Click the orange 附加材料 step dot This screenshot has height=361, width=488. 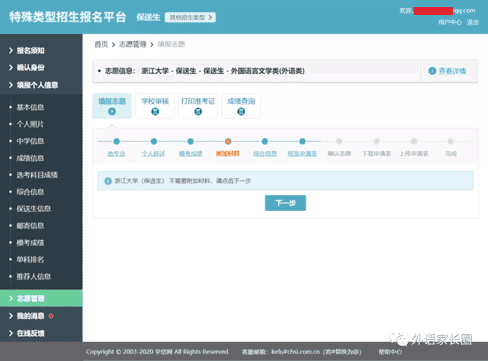[x=228, y=141]
